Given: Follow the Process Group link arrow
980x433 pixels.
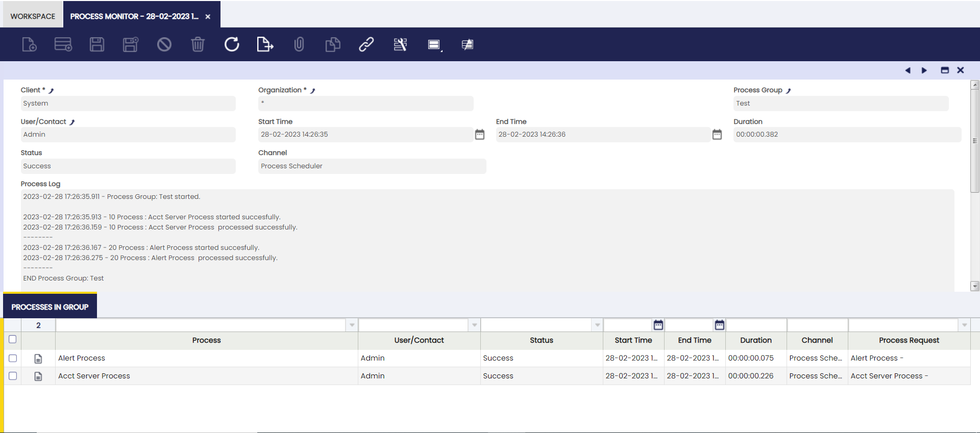Looking at the screenshot, I should pos(789,91).
